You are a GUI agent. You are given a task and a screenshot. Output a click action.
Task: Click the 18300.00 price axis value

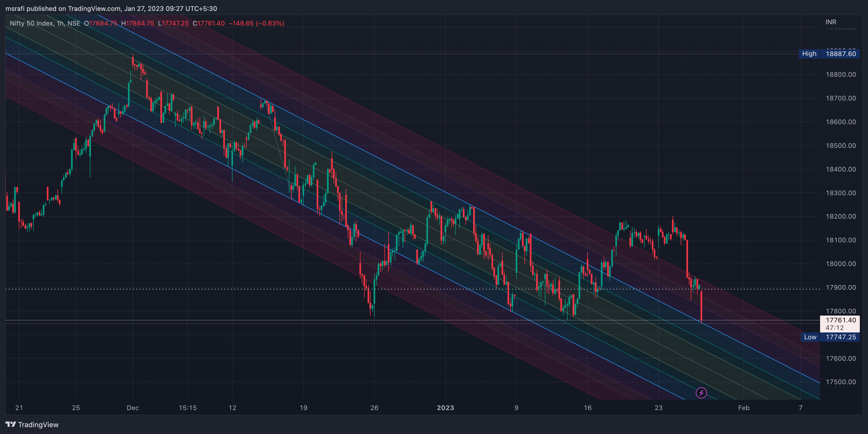(841, 193)
